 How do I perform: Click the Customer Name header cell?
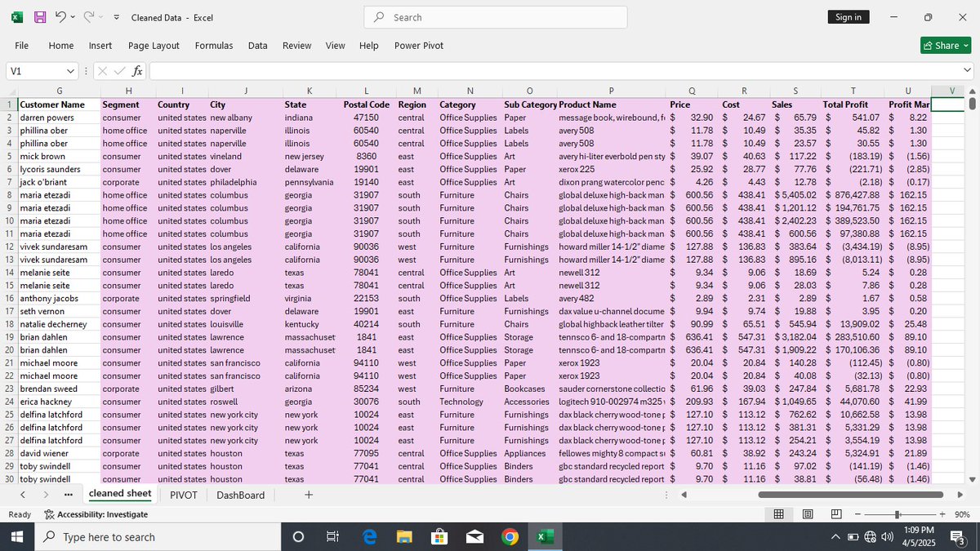click(x=59, y=104)
